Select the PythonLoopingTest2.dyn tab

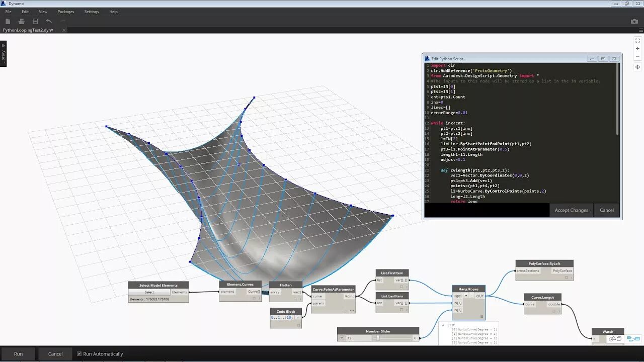click(28, 30)
